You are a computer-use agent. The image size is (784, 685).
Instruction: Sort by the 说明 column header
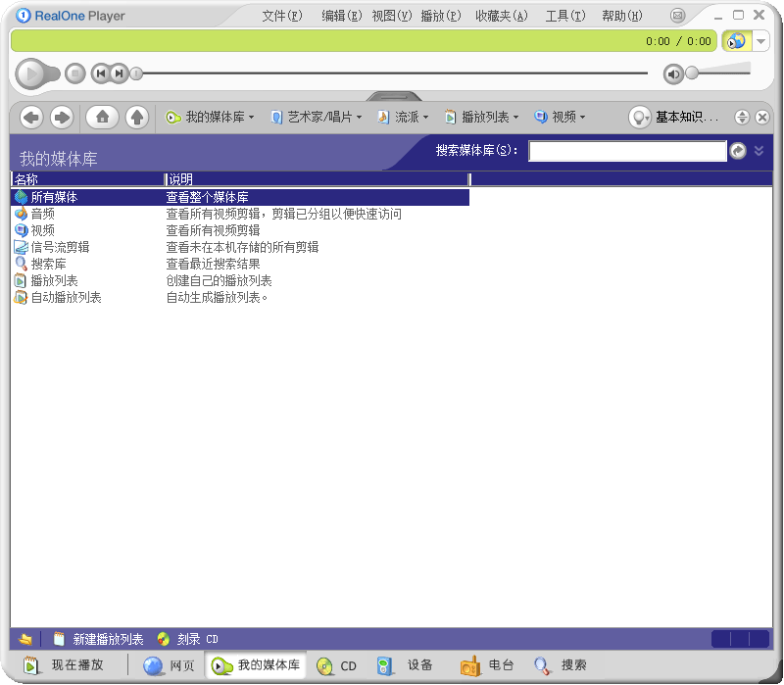317,179
